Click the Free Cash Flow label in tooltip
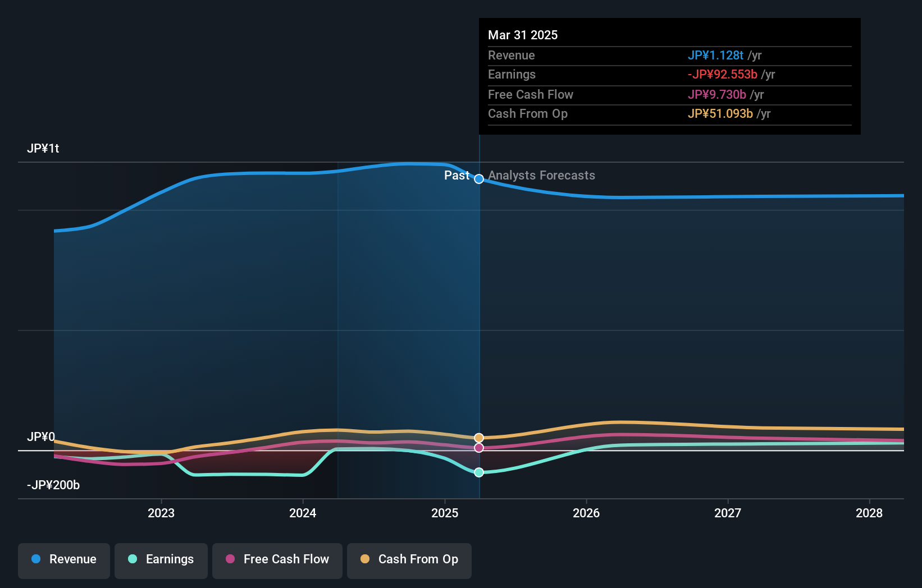This screenshot has width=922, height=588. [x=531, y=94]
